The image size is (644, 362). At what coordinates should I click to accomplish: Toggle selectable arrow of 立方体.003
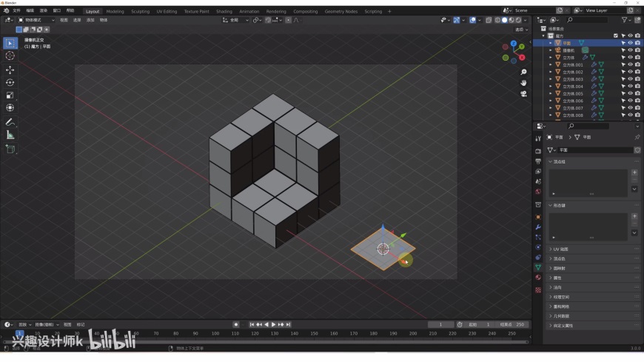(623, 79)
